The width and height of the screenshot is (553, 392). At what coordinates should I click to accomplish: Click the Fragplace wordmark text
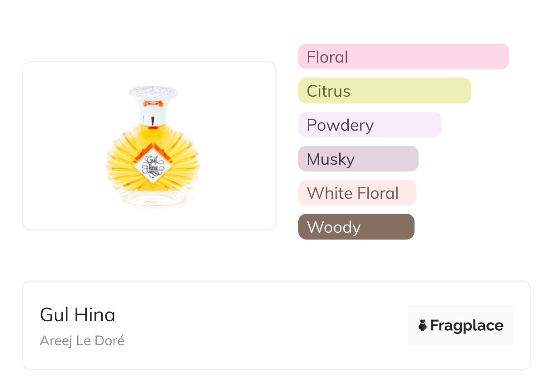pyautogui.click(x=467, y=325)
